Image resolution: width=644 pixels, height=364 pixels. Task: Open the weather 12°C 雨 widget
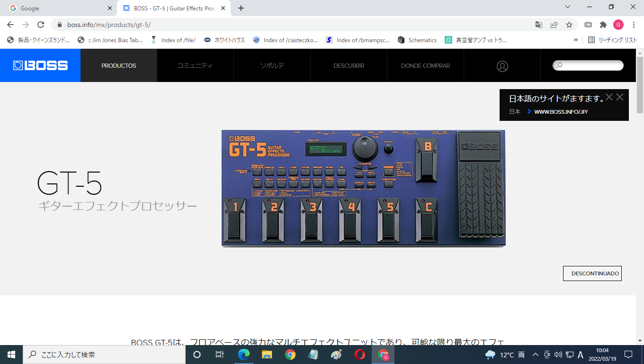[505, 355]
